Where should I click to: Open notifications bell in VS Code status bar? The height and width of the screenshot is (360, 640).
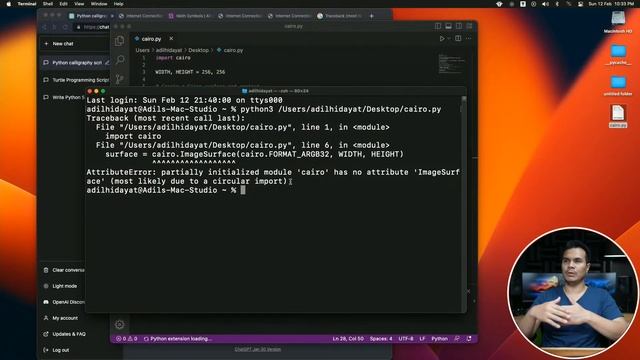point(469,339)
